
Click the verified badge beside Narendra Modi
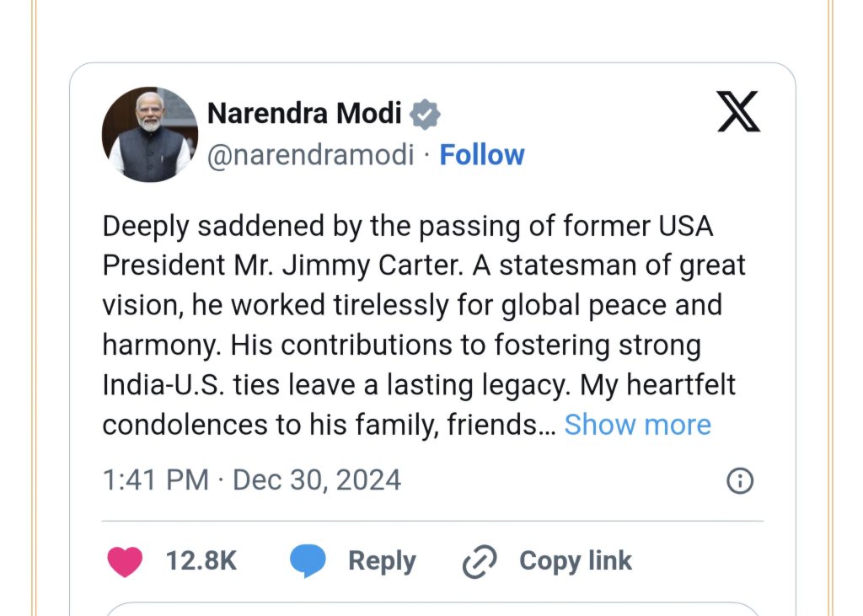pyautogui.click(x=425, y=114)
